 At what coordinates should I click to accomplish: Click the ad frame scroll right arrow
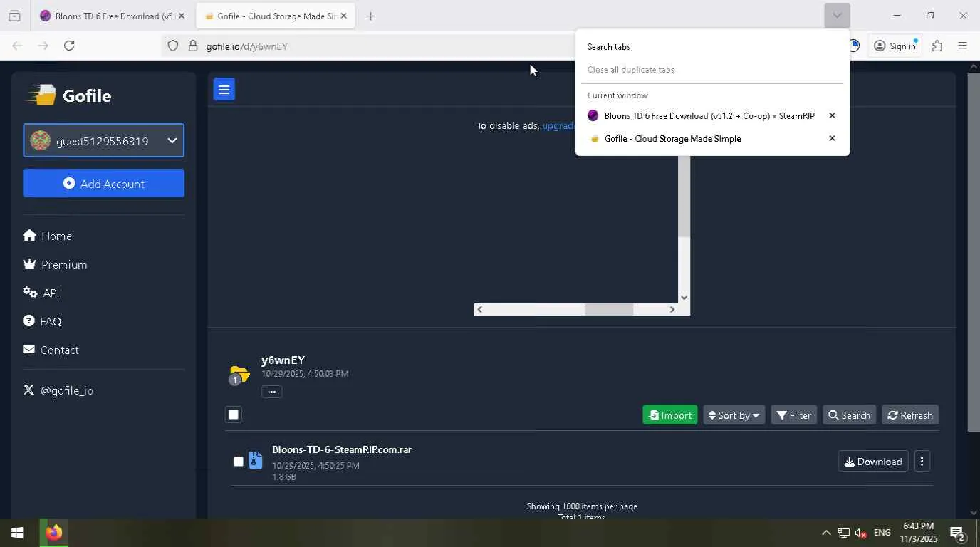tap(672, 309)
